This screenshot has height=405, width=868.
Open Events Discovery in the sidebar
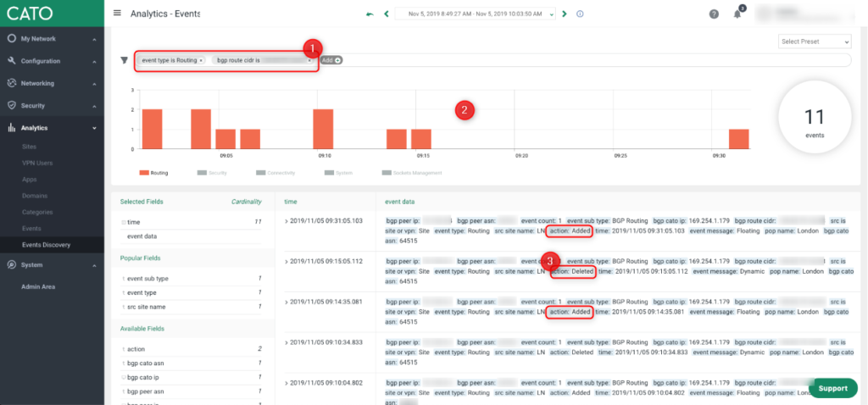47,245
